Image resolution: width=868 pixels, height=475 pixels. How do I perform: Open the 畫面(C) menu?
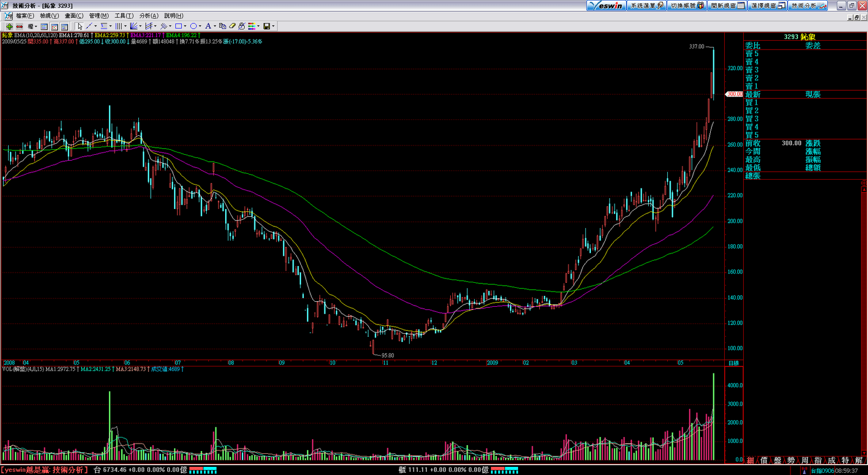pyautogui.click(x=74, y=16)
